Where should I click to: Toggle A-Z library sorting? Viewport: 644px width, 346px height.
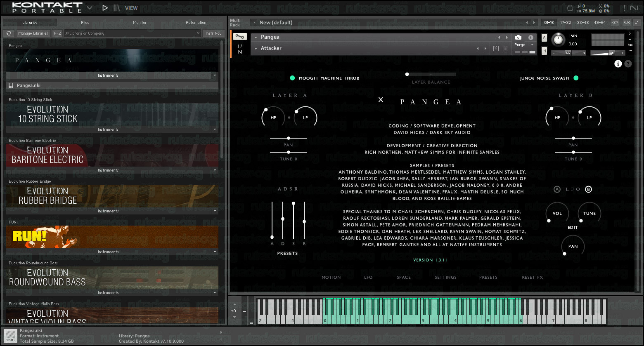pos(57,33)
